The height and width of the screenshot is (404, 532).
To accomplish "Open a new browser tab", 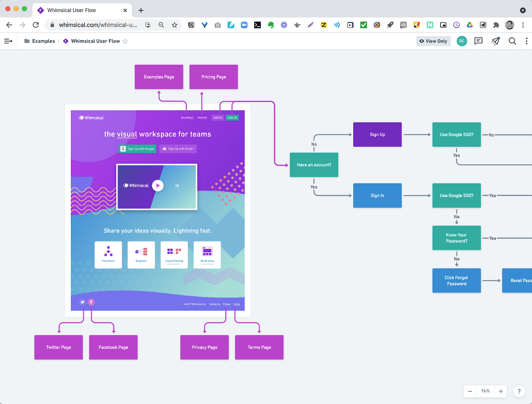I will click(x=141, y=10).
